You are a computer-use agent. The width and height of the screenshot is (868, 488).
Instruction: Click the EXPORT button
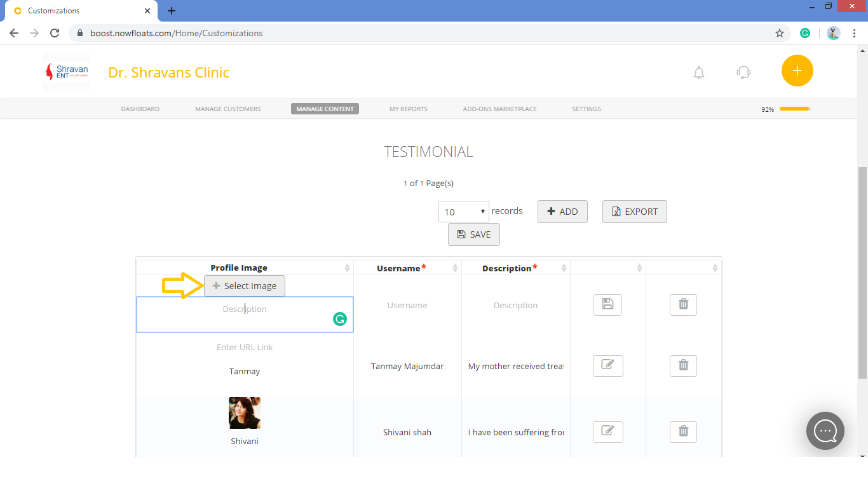click(635, 212)
